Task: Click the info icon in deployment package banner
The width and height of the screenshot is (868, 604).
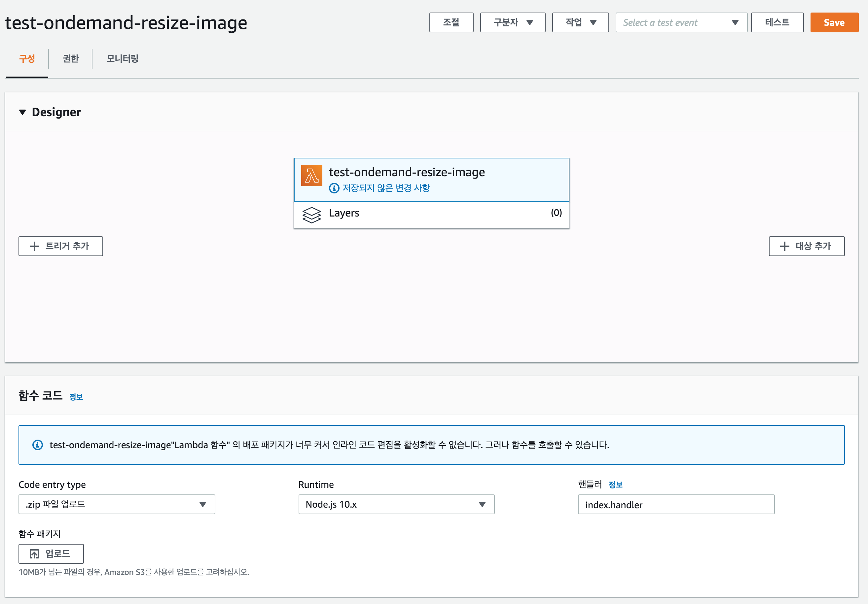Action: pyautogui.click(x=37, y=445)
